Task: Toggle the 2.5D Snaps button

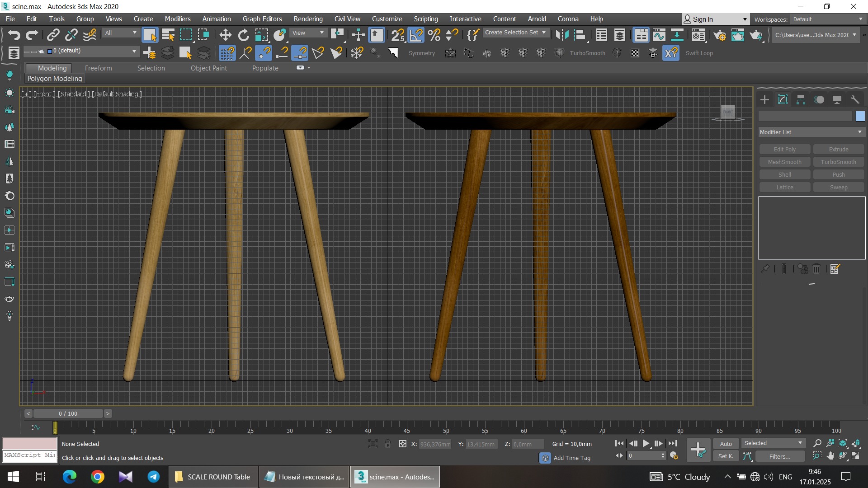Action: [x=398, y=35]
